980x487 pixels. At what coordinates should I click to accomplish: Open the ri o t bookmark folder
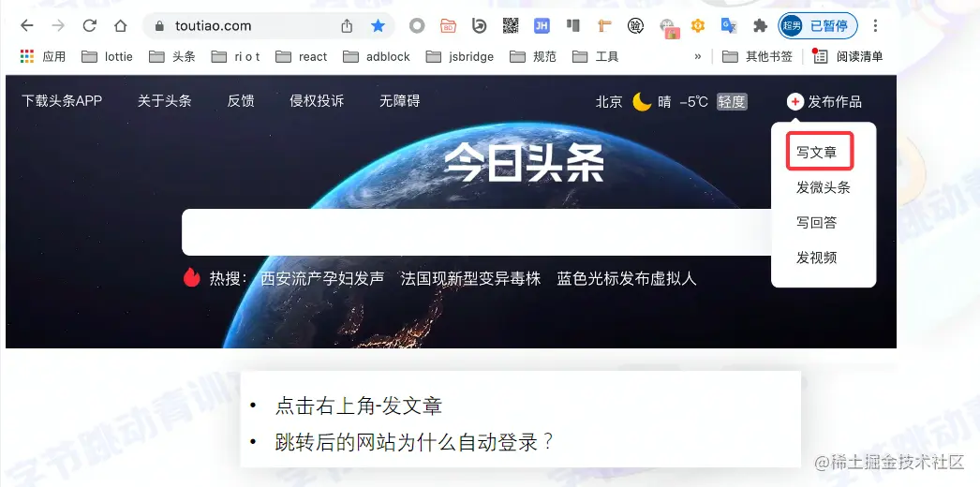(235, 56)
